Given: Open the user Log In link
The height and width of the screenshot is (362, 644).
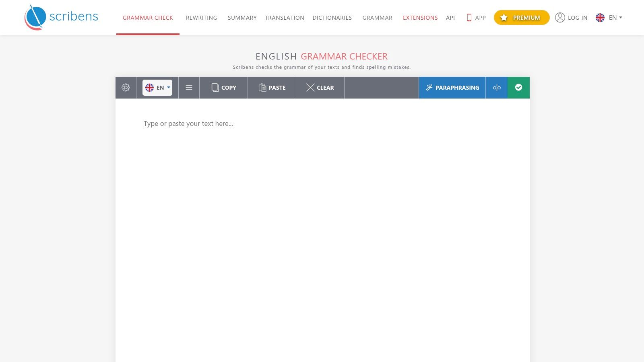Looking at the screenshot, I should pos(571,18).
